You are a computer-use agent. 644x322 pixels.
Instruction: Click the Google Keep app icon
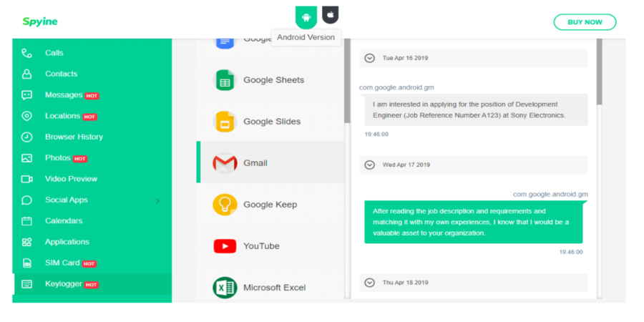pos(225,205)
